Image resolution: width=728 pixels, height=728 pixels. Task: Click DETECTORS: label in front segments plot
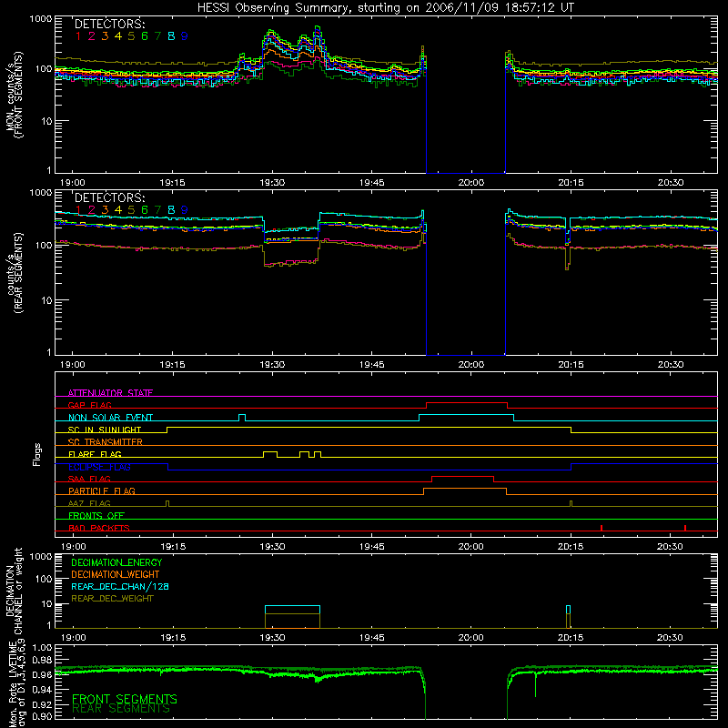(x=110, y=24)
